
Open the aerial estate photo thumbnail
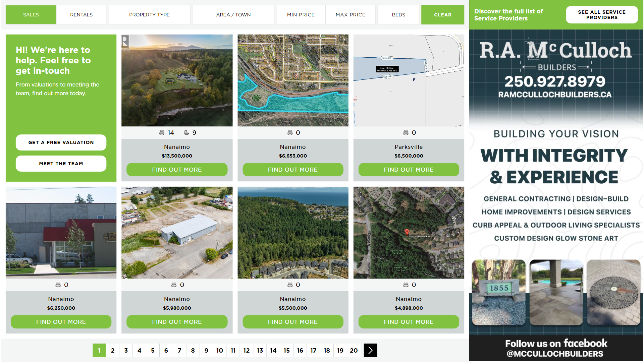[177, 80]
